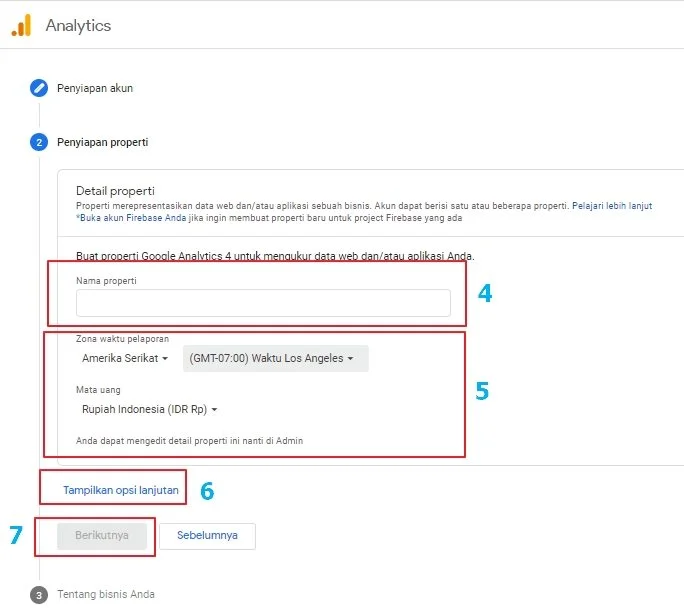Viewport: 684px width, 613px height.
Task: Click the arrow next to Rupiah Indonesia
Action: [x=214, y=410]
